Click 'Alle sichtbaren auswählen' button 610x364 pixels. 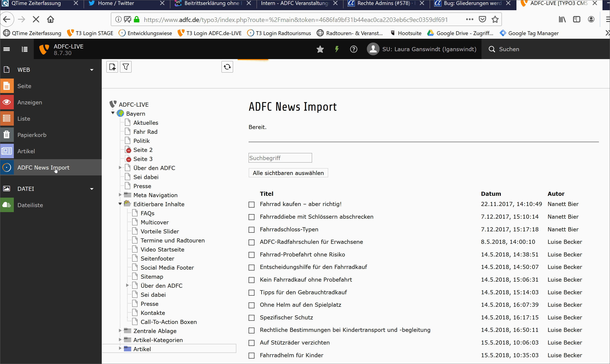(288, 173)
